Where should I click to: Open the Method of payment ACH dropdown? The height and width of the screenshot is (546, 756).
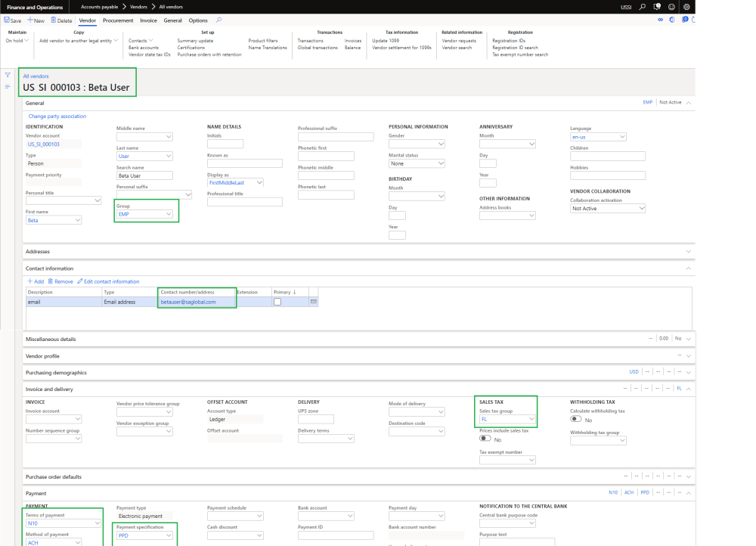click(78, 543)
